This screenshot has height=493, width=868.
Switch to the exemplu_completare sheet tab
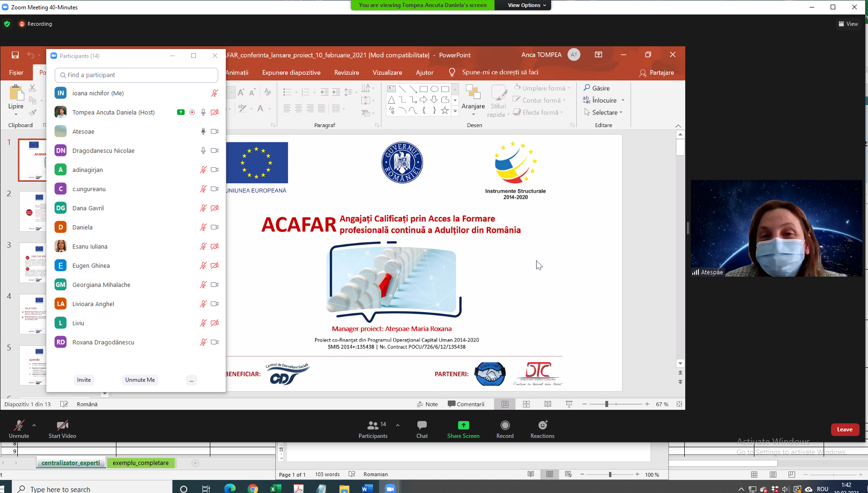141,463
